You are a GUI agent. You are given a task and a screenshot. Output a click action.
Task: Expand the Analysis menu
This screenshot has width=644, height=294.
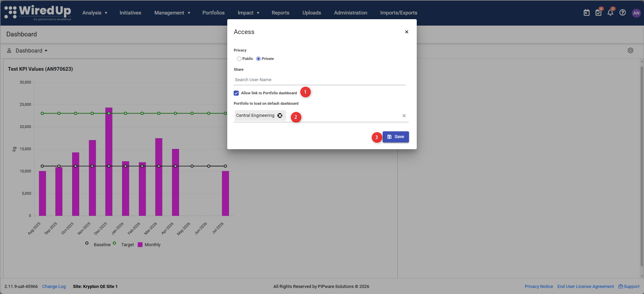click(95, 13)
